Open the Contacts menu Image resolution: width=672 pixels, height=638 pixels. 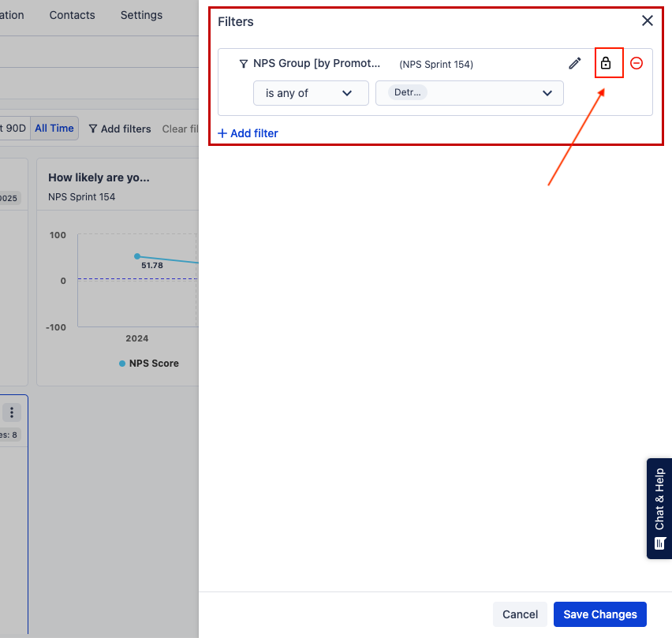tap(72, 15)
